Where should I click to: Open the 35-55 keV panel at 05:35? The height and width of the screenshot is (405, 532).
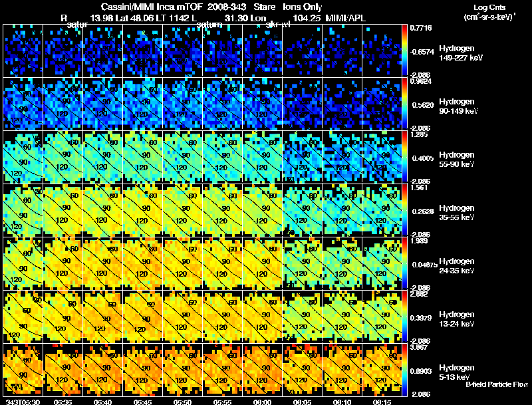pos(63,210)
